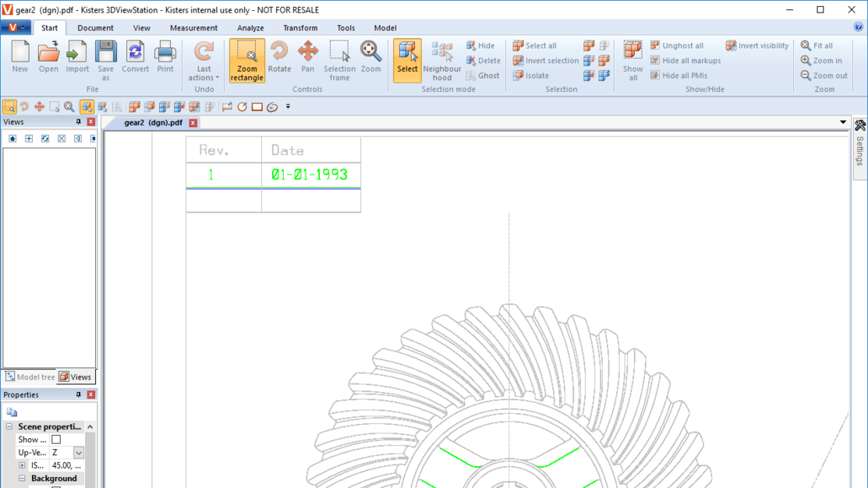This screenshot has height=488, width=868.
Task: Click the refresh view icon in Views panel
Action: point(44,138)
